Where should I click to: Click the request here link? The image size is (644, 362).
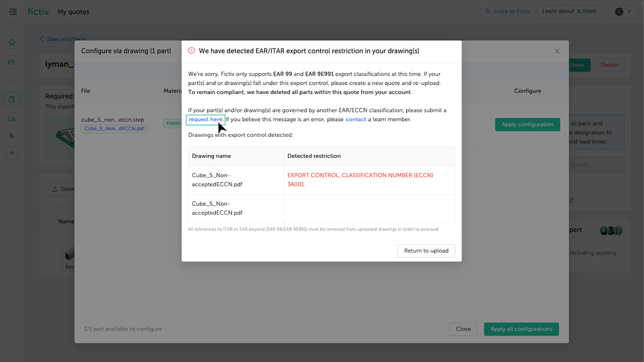pos(205,119)
